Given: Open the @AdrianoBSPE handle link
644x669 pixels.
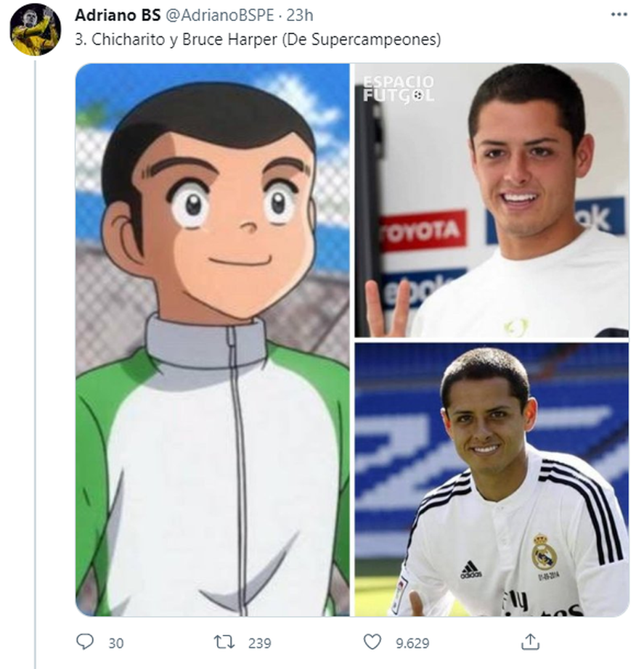Looking at the screenshot, I should [219, 15].
